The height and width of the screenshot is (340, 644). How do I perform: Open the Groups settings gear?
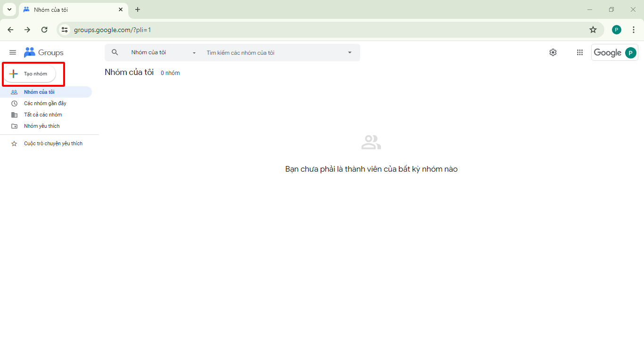(x=553, y=52)
